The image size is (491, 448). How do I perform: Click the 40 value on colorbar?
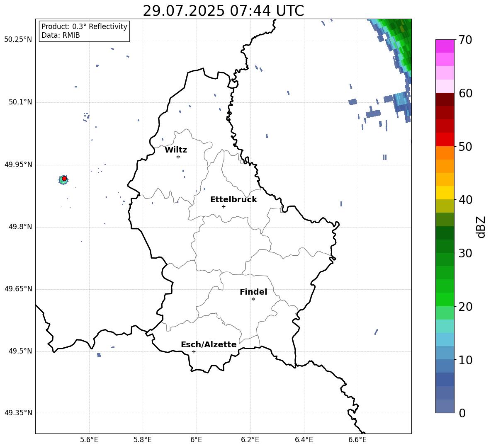click(465, 200)
